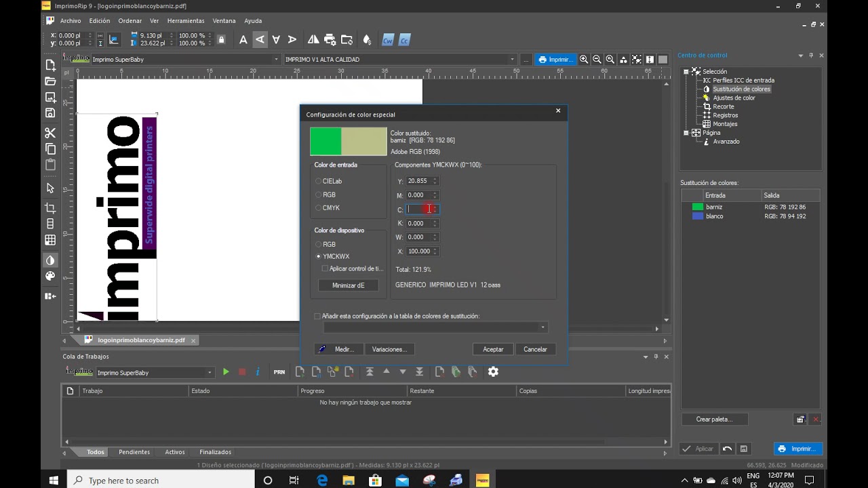Click the Minimizar dE button

coord(349,285)
